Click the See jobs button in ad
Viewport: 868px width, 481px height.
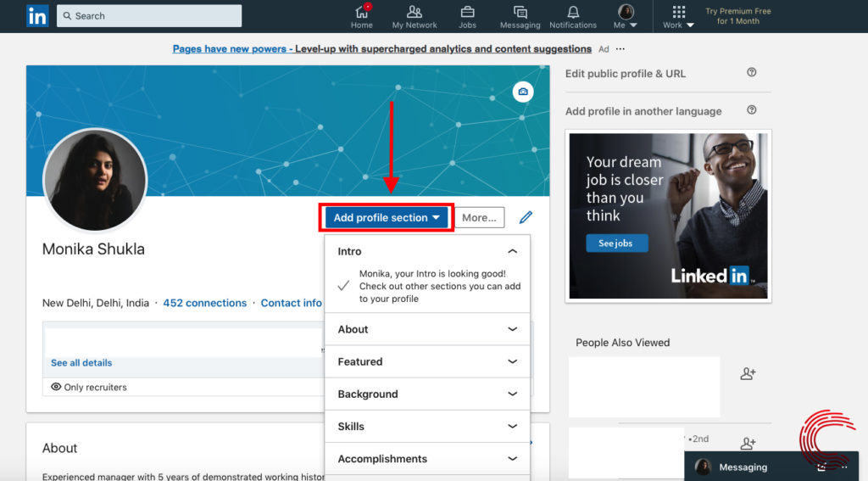(x=617, y=243)
